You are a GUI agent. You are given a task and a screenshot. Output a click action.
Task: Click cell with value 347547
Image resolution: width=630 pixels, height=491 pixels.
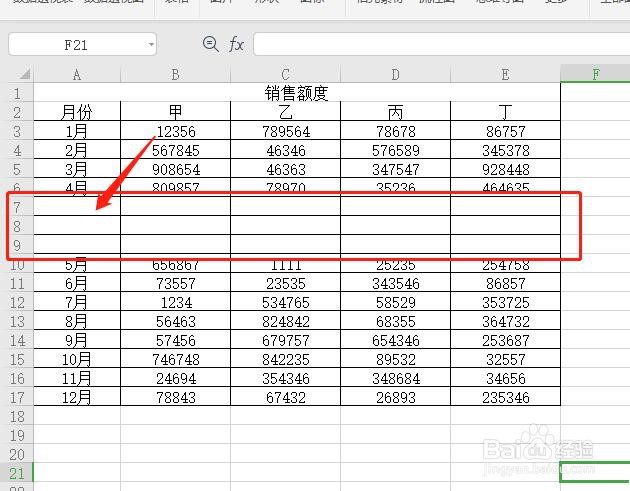pos(395,169)
